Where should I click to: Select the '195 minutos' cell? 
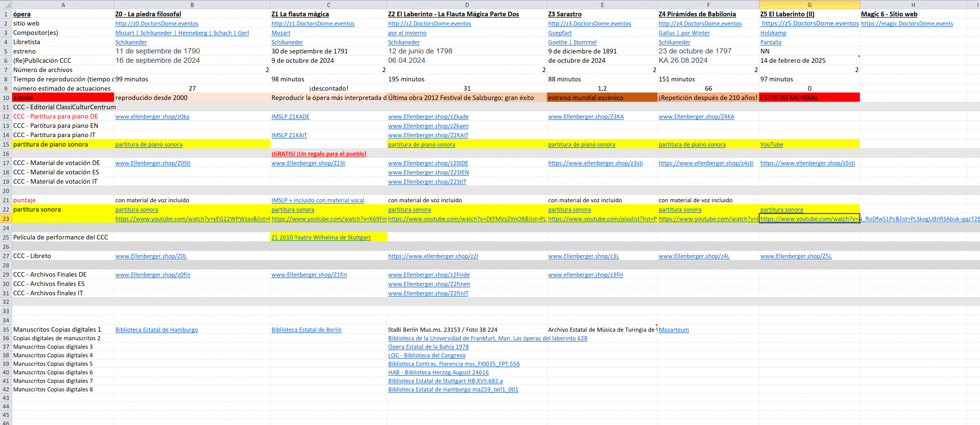click(x=467, y=79)
